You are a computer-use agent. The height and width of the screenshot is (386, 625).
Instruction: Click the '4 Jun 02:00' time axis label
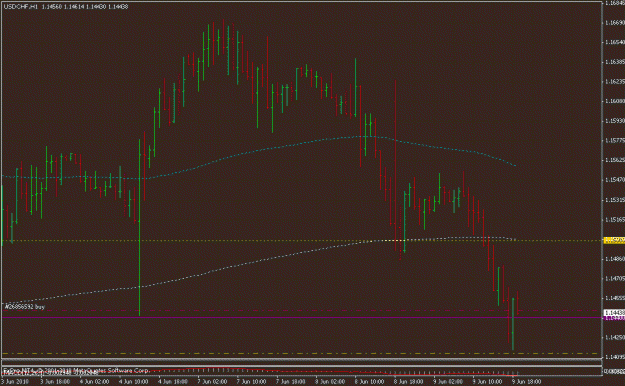pyautogui.click(x=94, y=382)
